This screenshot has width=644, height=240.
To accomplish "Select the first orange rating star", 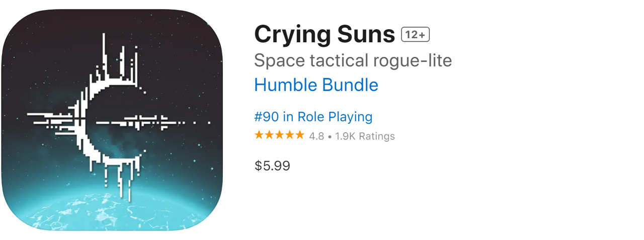I will (259, 135).
